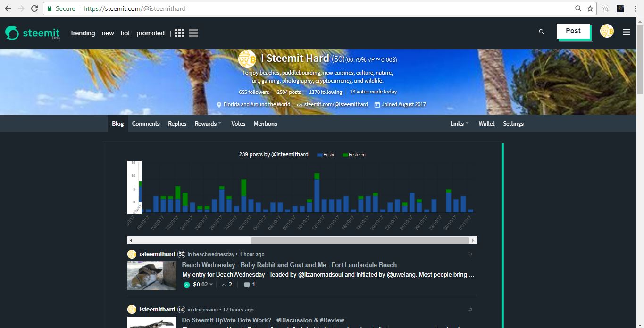Click author avatar on Beach Wednesday post

pyautogui.click(x=132, y=254)
